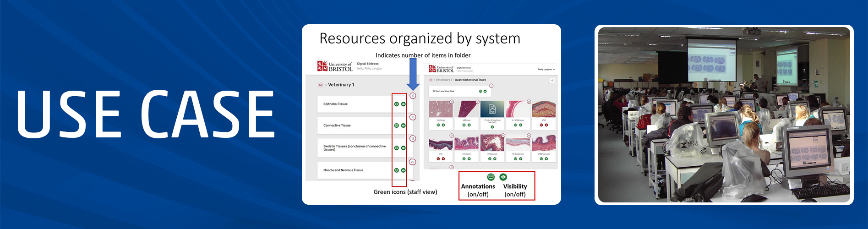
Task: Click the University of Bristol logo at left
Action: click(335, 66)
